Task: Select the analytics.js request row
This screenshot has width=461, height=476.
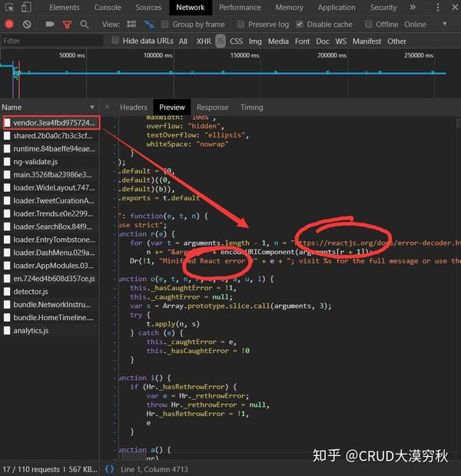Action: click(x=31, y=330)
